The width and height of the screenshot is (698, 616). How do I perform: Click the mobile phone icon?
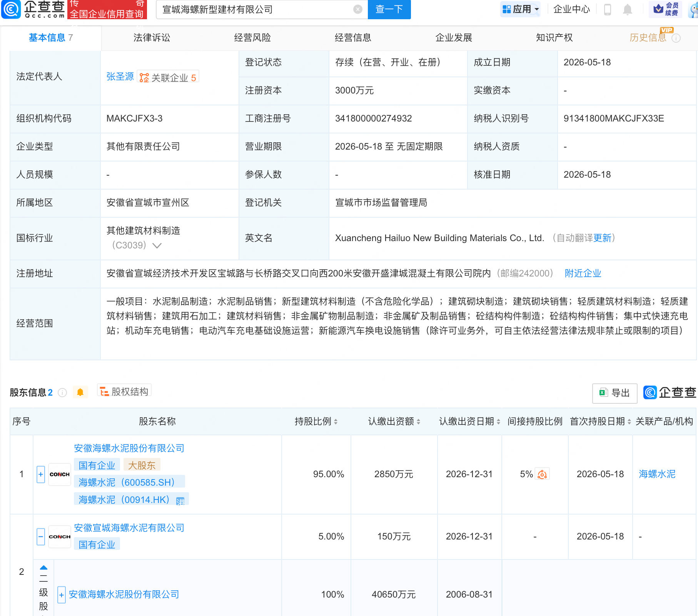click(x=608, y=9)
